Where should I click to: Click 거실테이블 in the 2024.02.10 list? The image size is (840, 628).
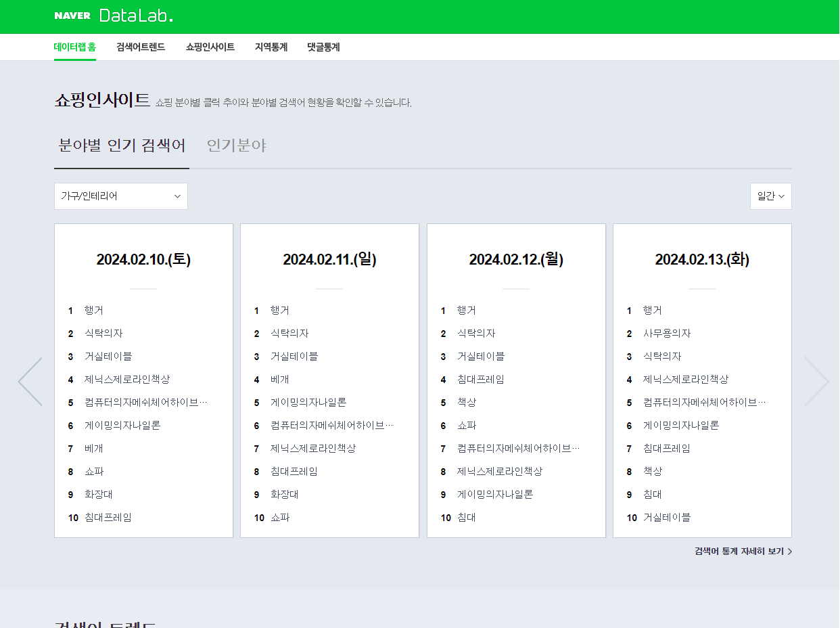pyautogui.click(x=108, y=357)
